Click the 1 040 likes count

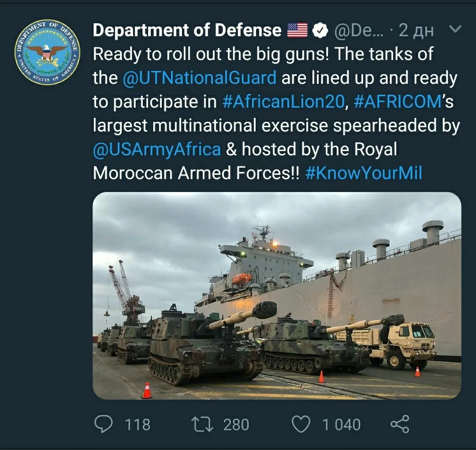341,424
